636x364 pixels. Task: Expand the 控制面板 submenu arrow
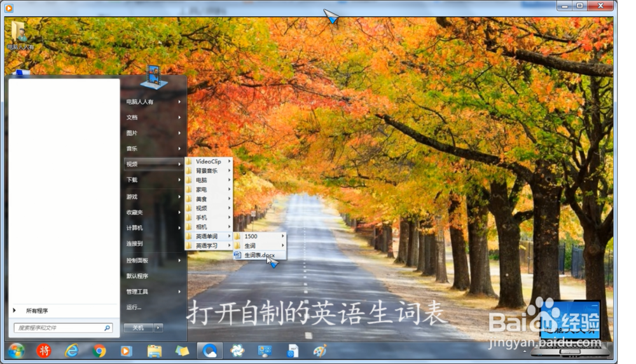[x=179, y=260]
